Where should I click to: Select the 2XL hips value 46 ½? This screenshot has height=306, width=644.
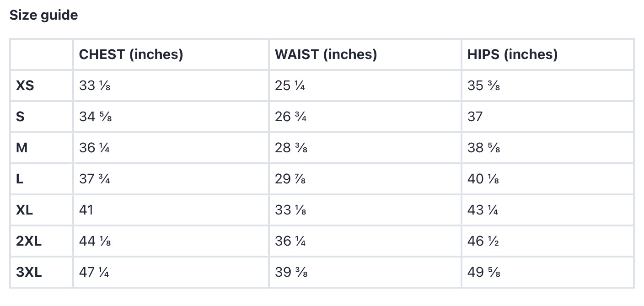(x=483, y=241)
